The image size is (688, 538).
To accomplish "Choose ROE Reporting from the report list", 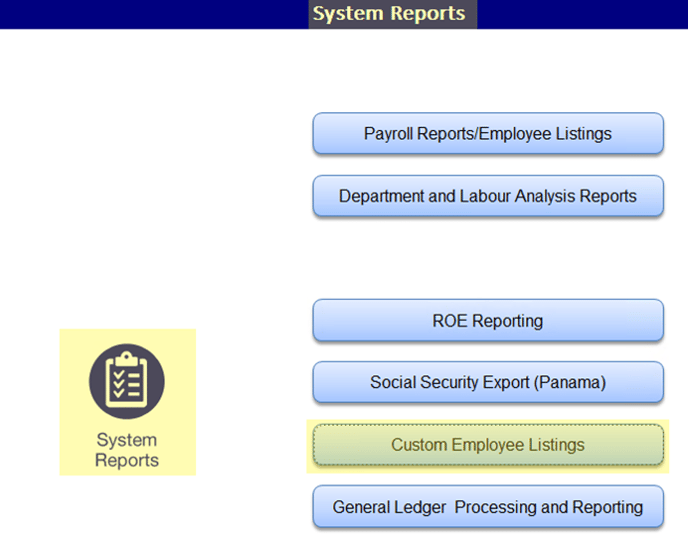I will [488, 321].
